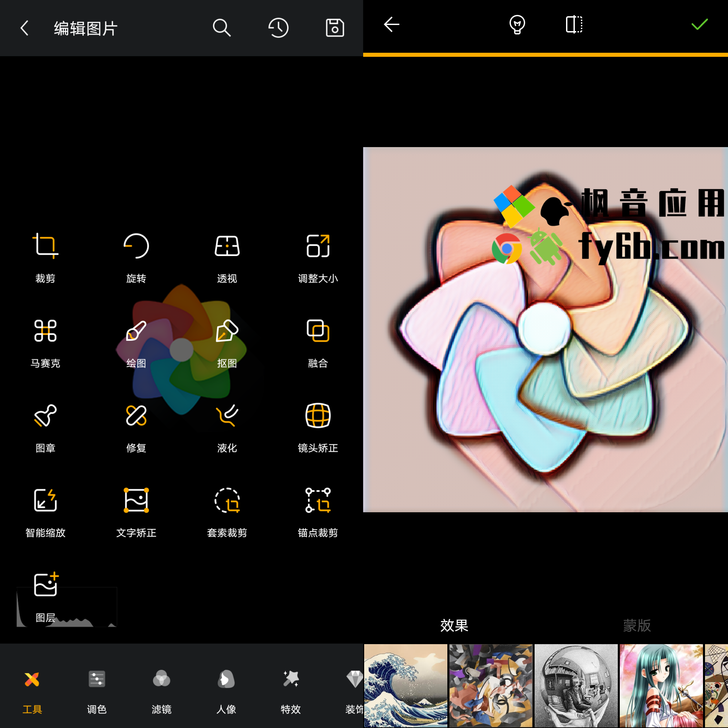Apply the Escher sphere sketch style thumbnail

[x=576, y=686]
